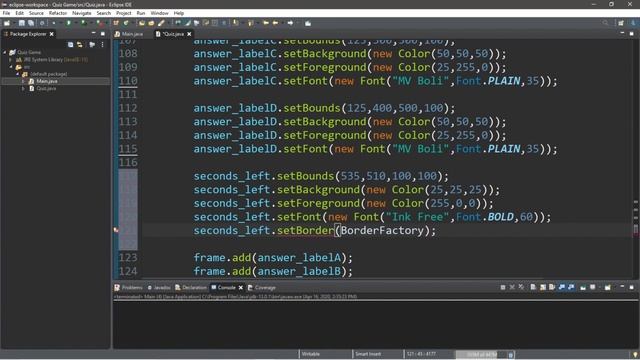Click the quick access search magnifier icon
The height and width of the screenshot is (360, 640).
605,23
